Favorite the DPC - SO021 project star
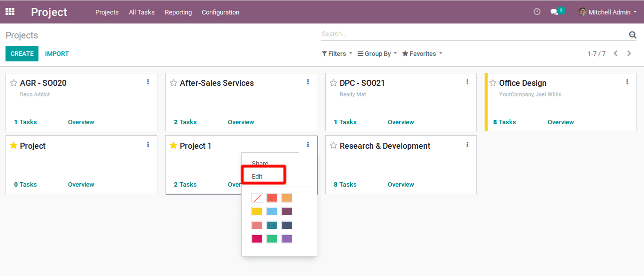 point(333,83)
